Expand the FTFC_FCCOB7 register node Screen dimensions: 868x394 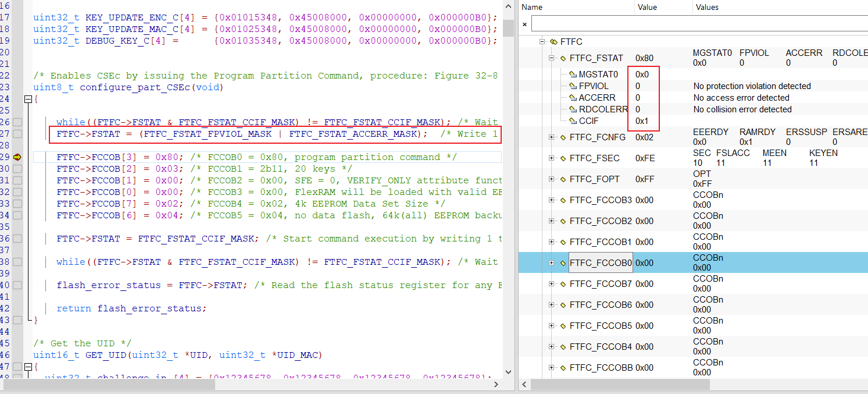tap(552, 284)
